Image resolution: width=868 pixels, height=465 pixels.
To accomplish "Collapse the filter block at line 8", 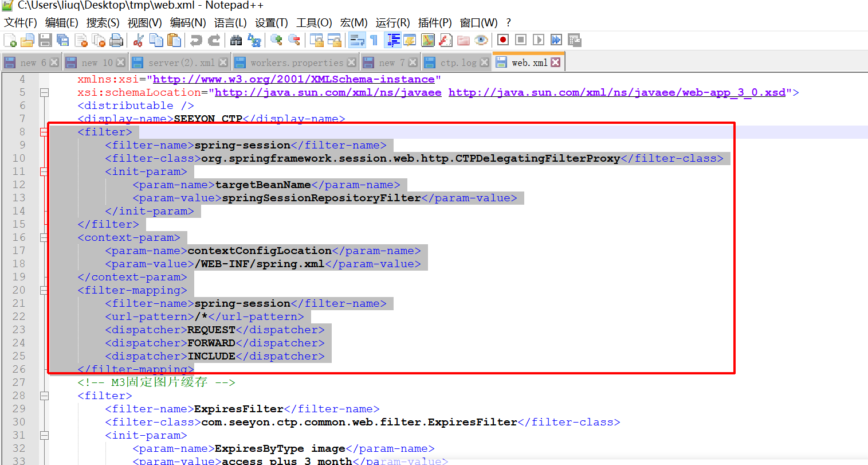I will (44, 132).
